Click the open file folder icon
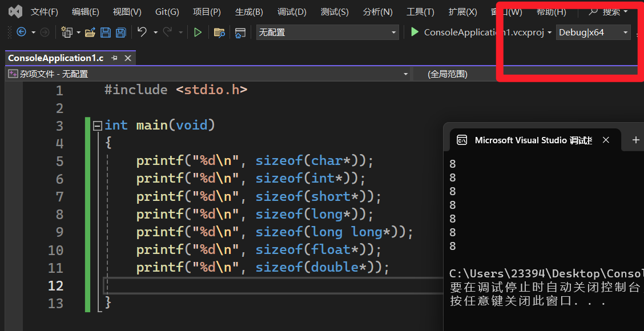The width and height of the screenshot is (644, 331). pos(90,33)
